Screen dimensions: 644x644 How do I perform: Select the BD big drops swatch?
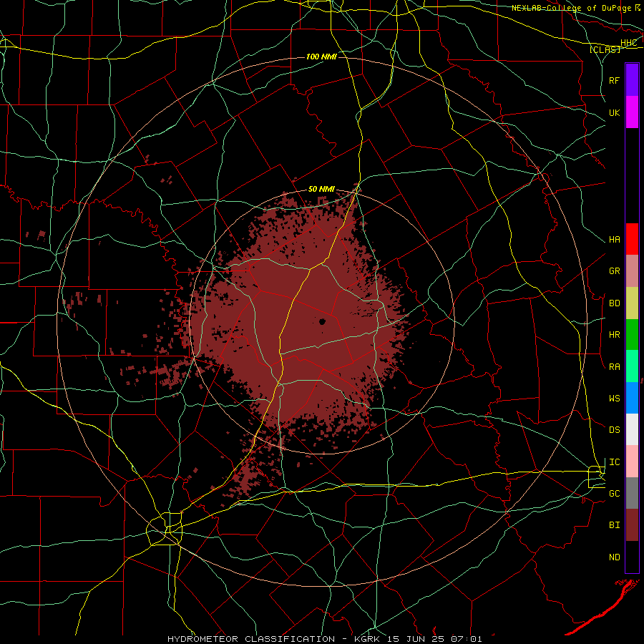click(x=632, y=303)
